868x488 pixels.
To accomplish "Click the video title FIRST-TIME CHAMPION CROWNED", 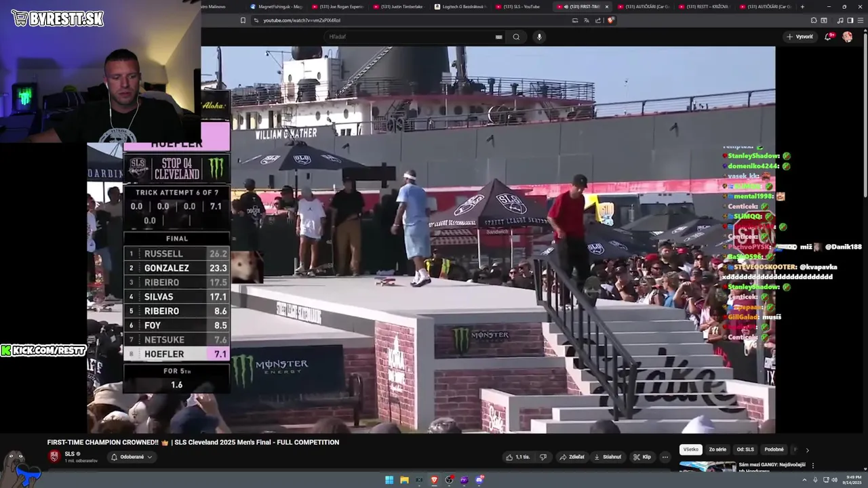I will 193,443.
